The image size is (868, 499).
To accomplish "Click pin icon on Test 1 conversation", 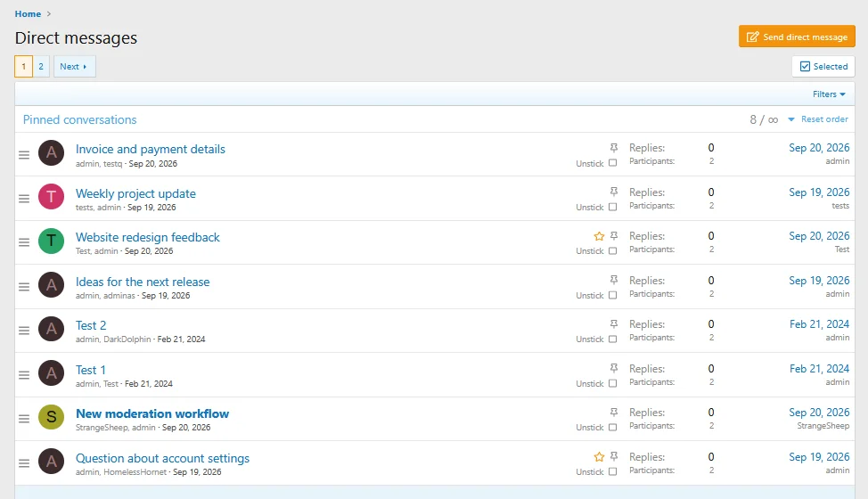I will tap(614, 368).
